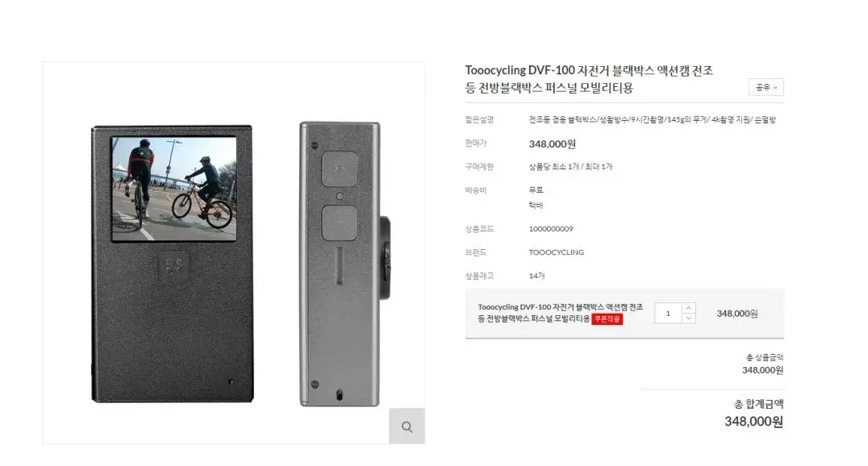Click the 상품재고 14개 stock value
The image size is (868, 466).
pyautogui.click(x=536, y=276)
